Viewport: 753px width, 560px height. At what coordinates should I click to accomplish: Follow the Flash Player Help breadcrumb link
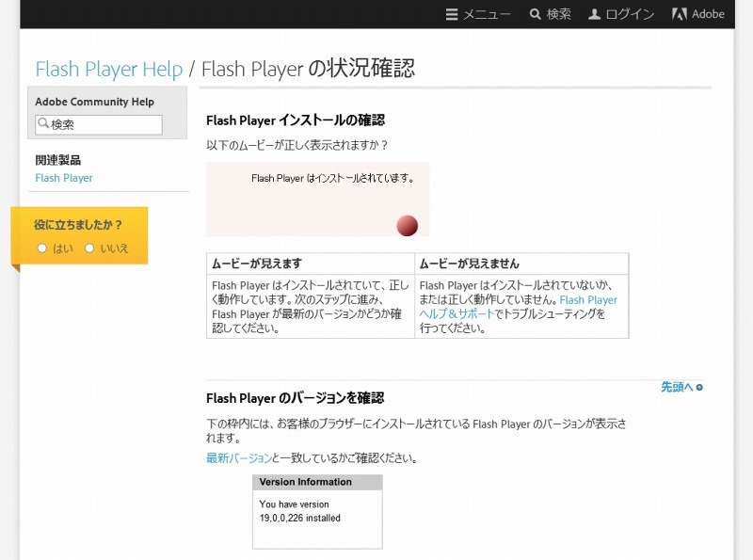coord(109,69)
